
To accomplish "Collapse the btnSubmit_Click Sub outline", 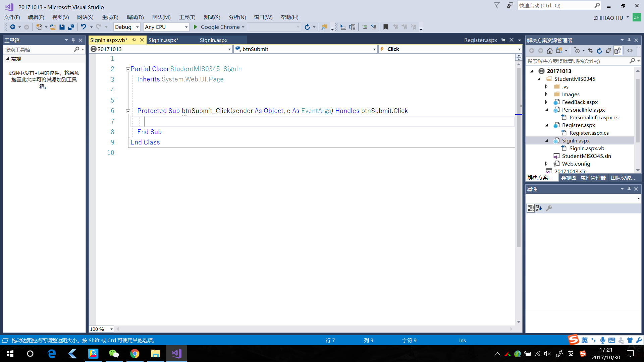I will pos(128,111).
